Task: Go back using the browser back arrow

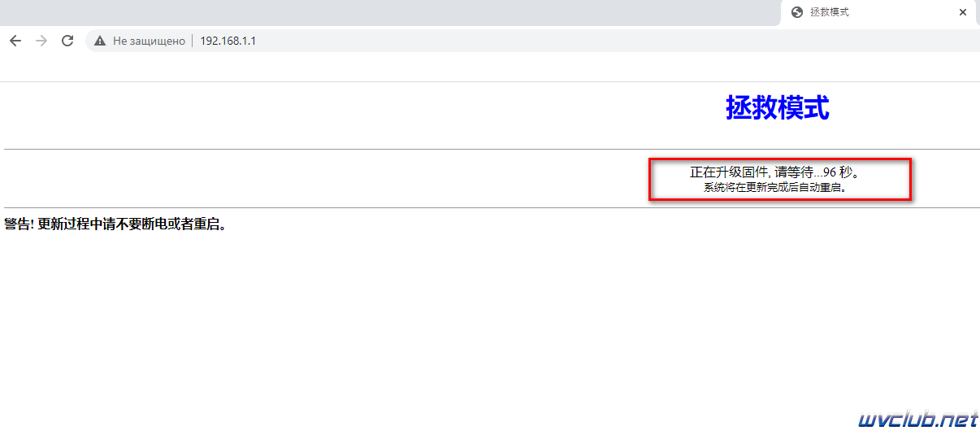Action: (x=15, y=41)
